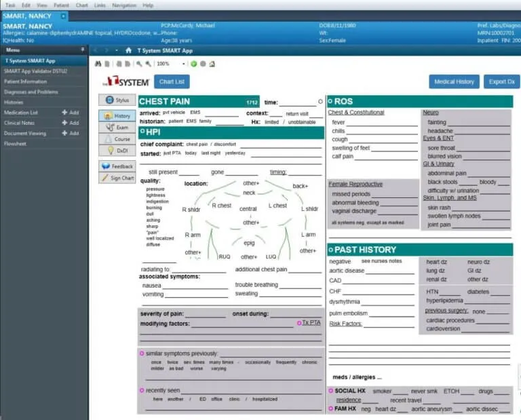The image size is (521, 420).
Task: Select the Stylus tool
Action: [117, 100]
